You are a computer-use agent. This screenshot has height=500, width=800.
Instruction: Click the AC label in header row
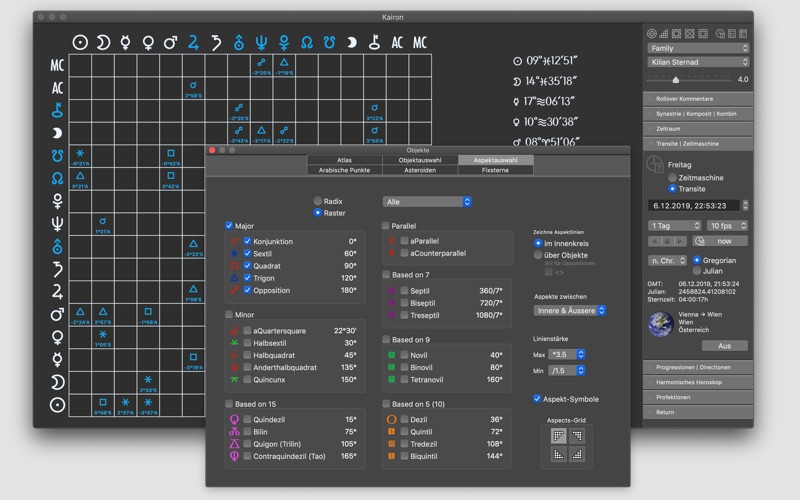[397, 42]
